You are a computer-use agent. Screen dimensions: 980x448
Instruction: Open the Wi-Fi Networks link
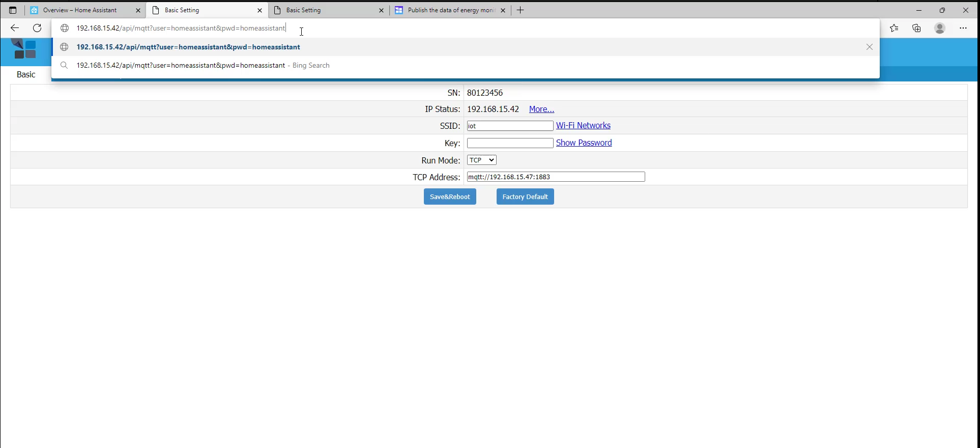click(583, 125)
